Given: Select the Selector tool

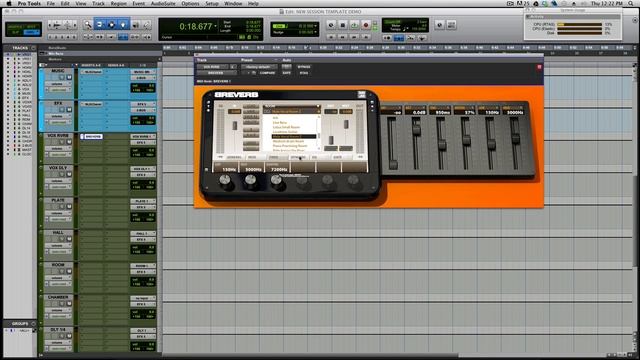Looking at the screenshot, I should (111, 25).
